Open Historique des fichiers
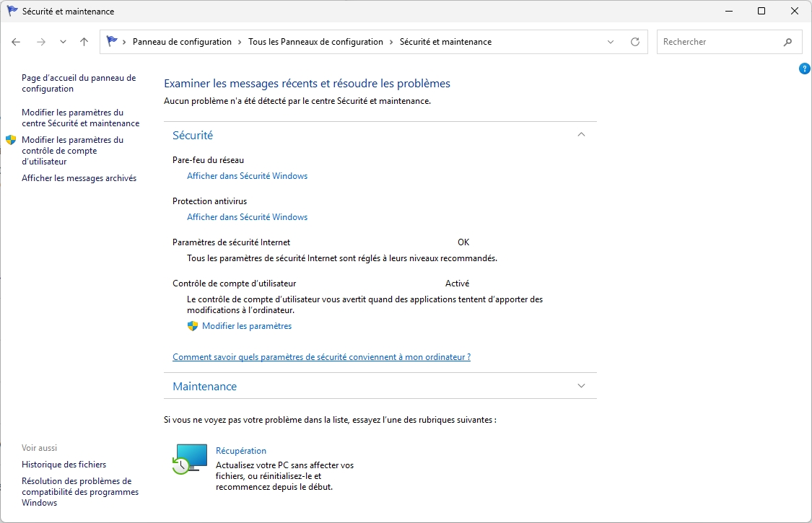Viewport: 812px width, 523px height. pos(64,465)
